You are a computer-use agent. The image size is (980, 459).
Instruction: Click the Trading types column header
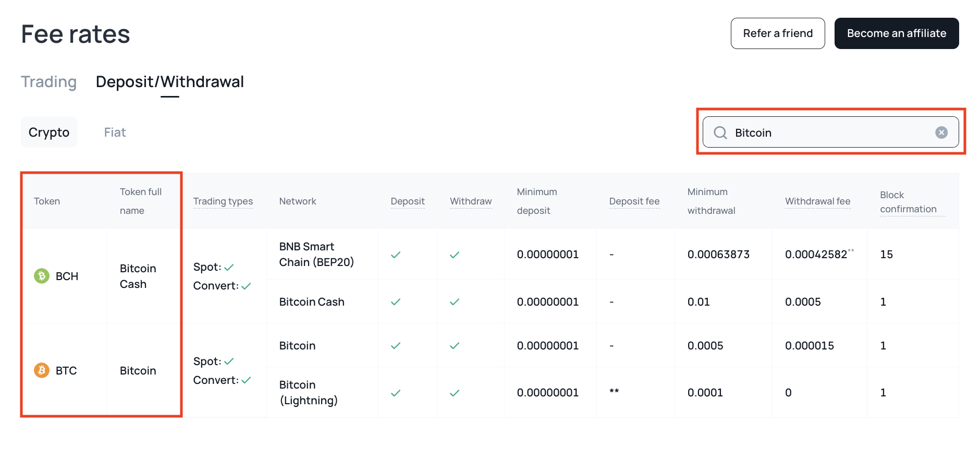click(223, 201)
